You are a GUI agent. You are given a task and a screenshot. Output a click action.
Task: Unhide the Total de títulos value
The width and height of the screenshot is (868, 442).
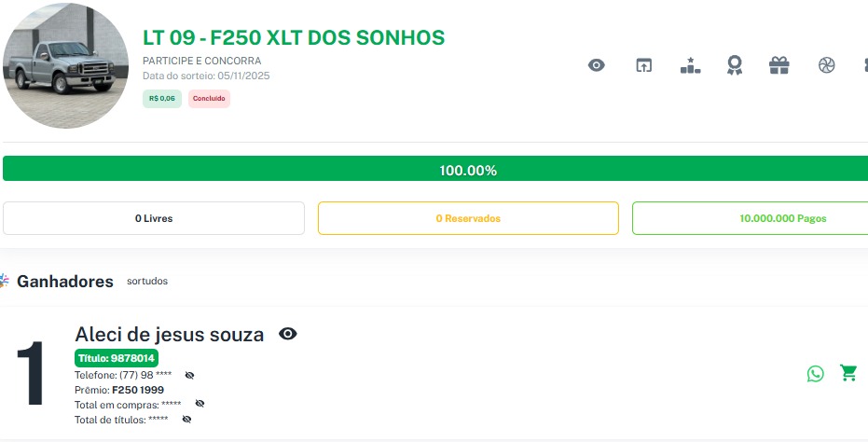tap(186, 420)
